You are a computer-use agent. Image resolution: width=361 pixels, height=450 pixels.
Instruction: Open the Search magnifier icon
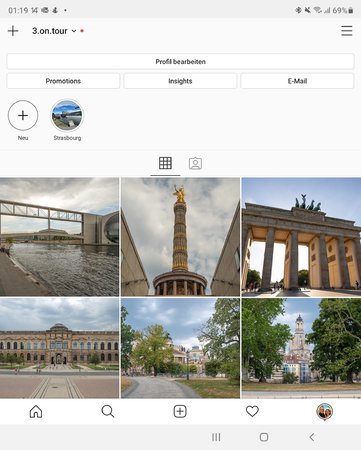point(108,411)
